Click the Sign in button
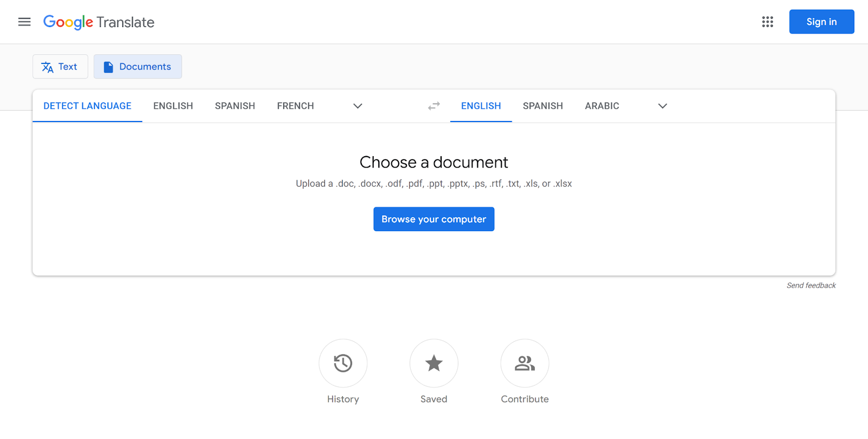868x439 pixels. [x=821, y=22]
